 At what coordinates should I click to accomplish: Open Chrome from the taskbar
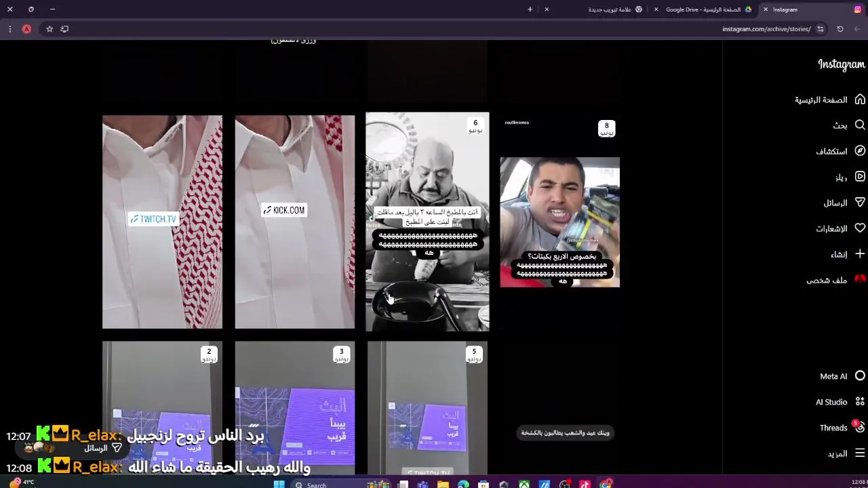point(605,484)
